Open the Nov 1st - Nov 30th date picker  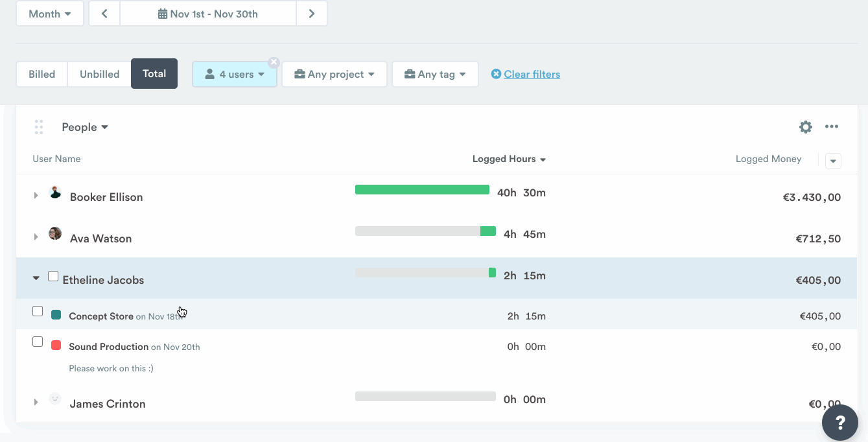pyautogui.click(x=208, y=14)
